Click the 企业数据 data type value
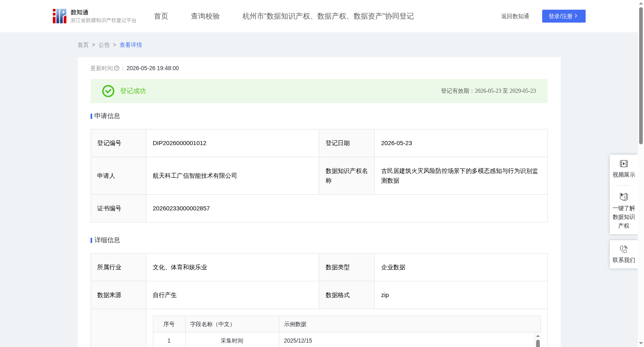This screenshot has height=347, width=644. tap(393, 267)
